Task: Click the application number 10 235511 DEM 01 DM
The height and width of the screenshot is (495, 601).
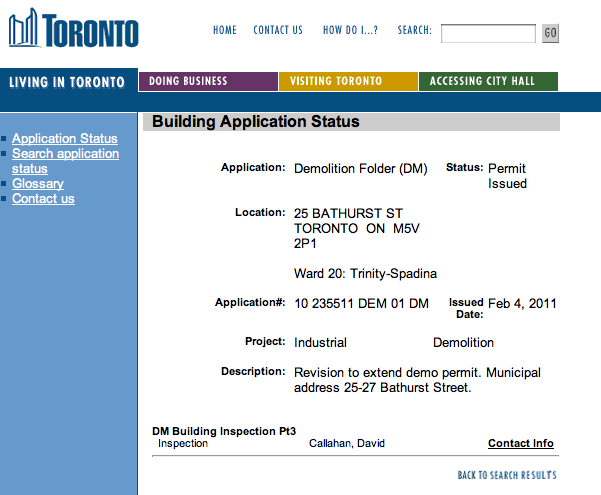Action: [361, 303]
